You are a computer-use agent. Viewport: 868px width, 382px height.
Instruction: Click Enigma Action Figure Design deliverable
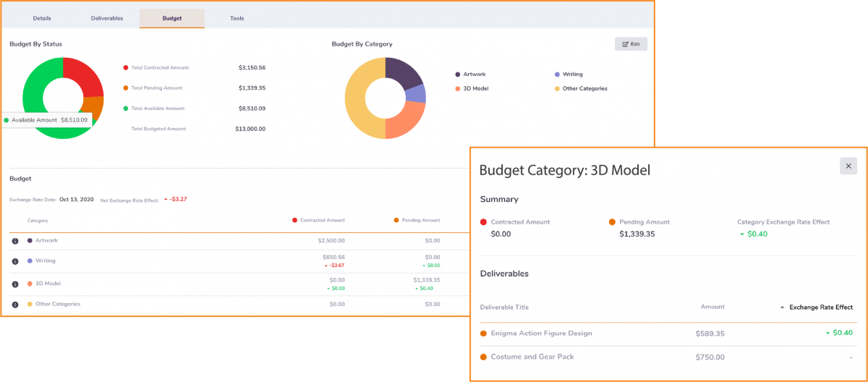541,334
